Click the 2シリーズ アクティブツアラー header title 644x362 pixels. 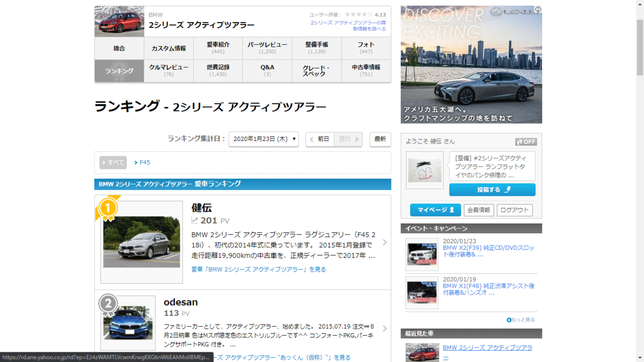[201, 25]
